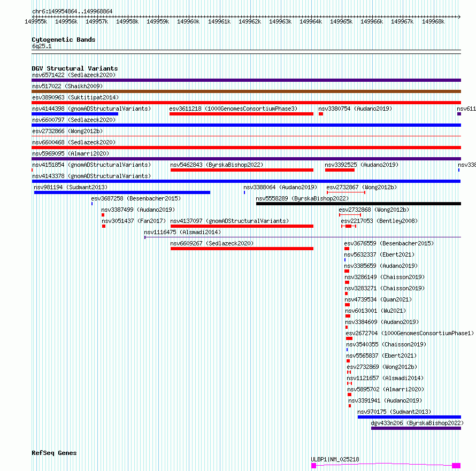Open nsv3051437 (Fan2017) variant label
Screen dimensions: 476x471
tap(134, 221)
